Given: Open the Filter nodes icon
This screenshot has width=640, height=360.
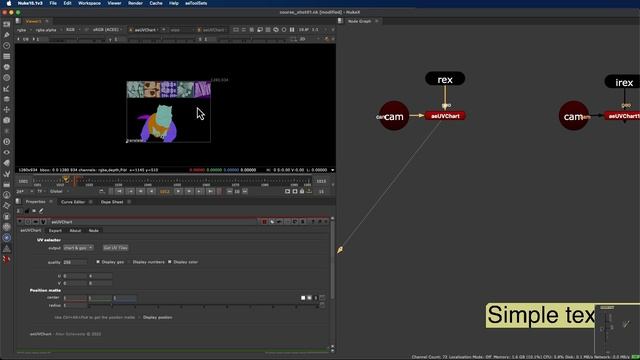Looking at the screenshot, I should (x=7, y=78).
